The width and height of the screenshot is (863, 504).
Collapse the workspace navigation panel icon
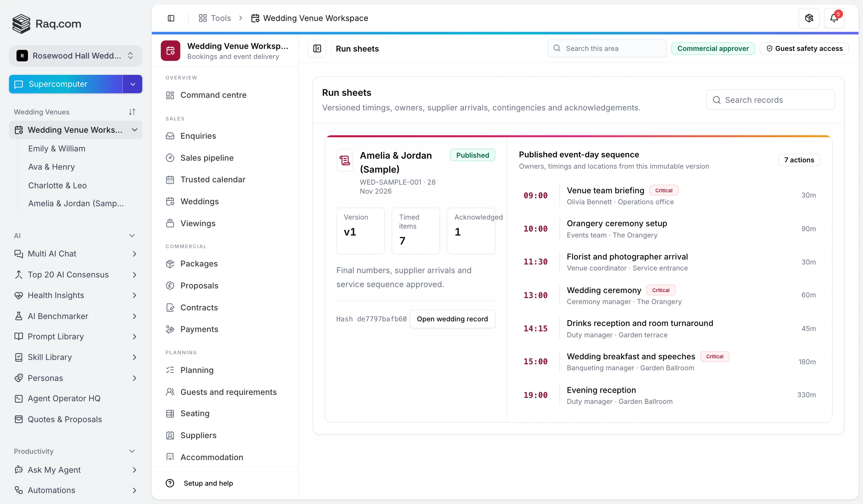tap(317, 49)
